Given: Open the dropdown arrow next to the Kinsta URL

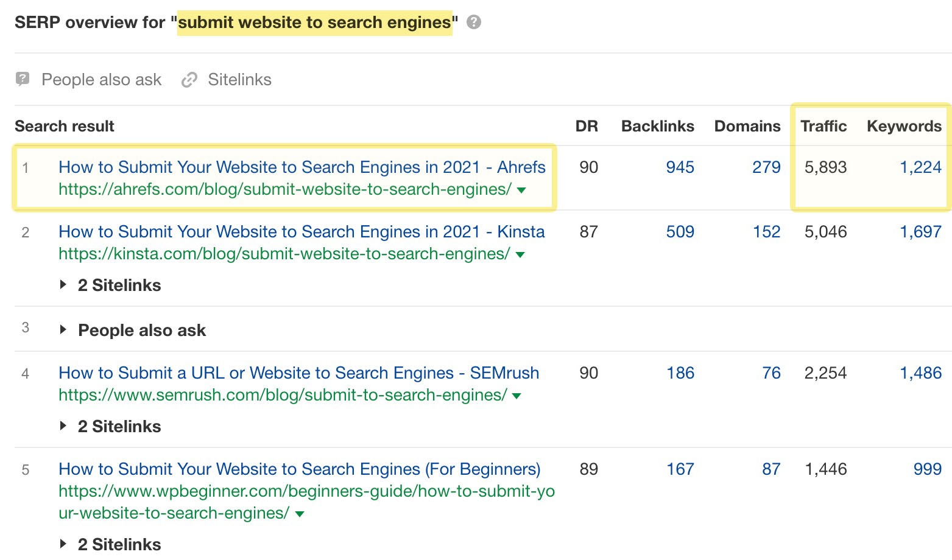Looking at the screenshot, I should (521, 254).
